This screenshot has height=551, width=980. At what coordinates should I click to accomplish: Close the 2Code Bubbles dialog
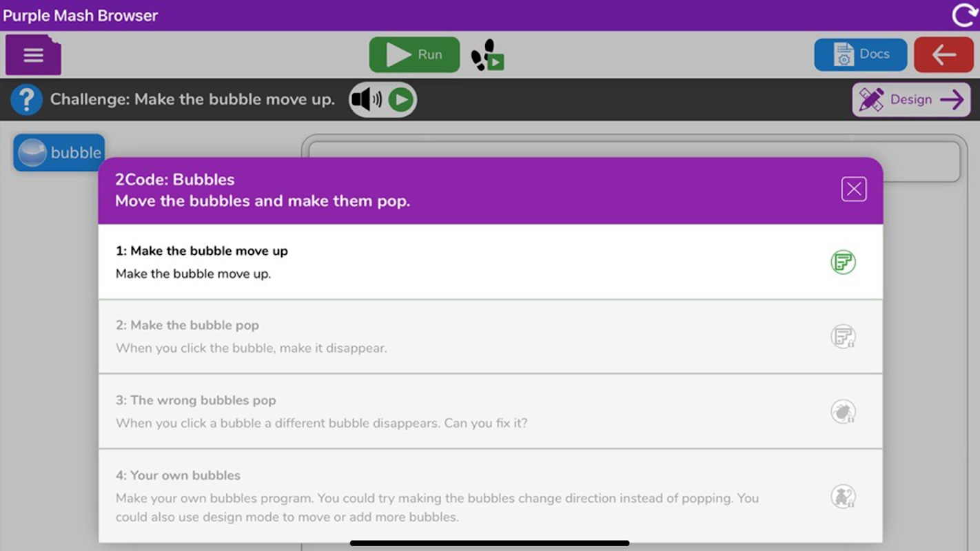click(x=853, y=189)
